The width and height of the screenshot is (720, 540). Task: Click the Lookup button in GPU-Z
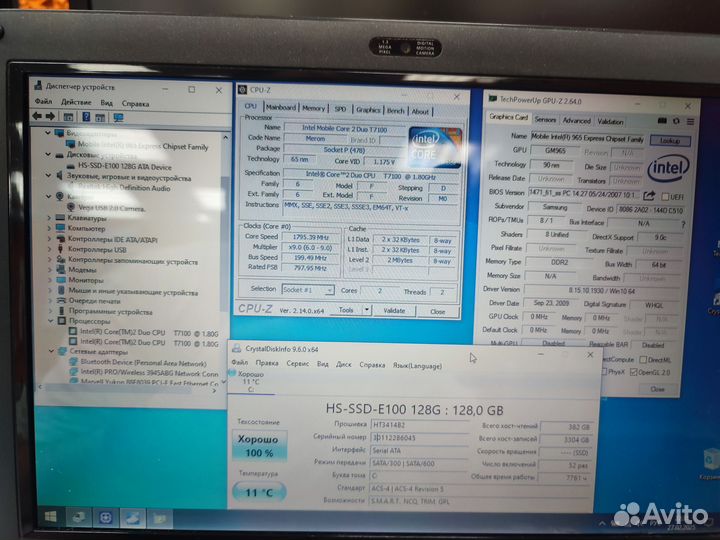pos(668,141)
